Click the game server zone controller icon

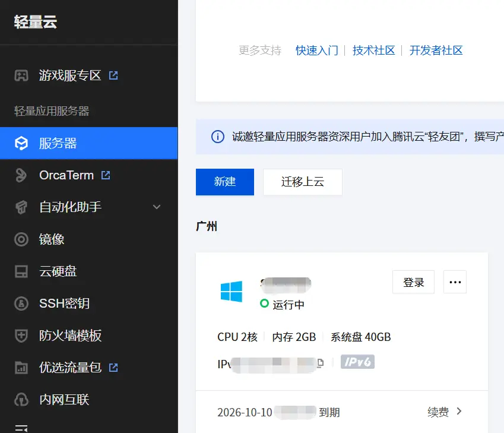pyautogui.click(x=21, y=75)
